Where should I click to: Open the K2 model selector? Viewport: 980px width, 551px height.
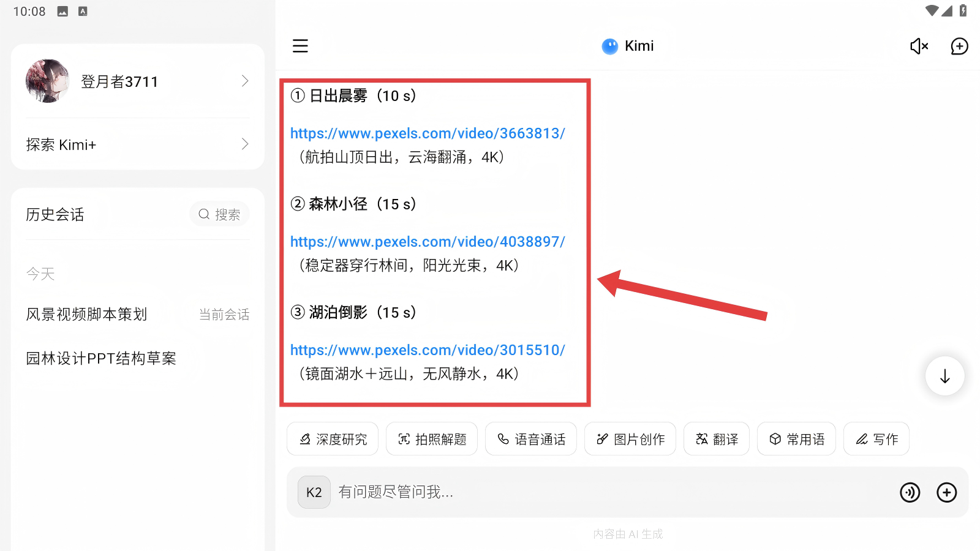click(x=314, y=492)
